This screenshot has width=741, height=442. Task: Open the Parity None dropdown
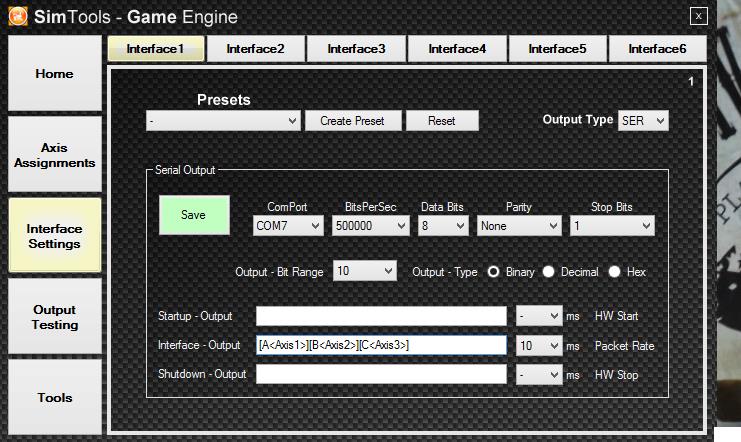pyautogui.click(x=519, y=226)
